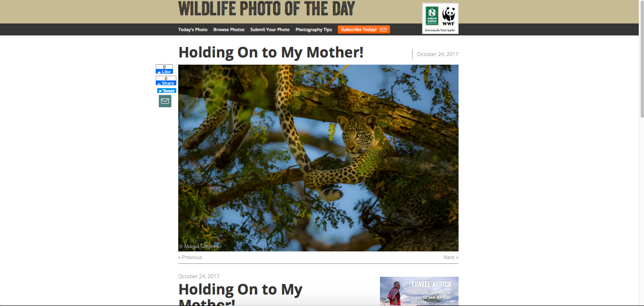Open the Today's Photo menu item
The height and width of the screenshot is (306, 644).
[x=193, y=30]
